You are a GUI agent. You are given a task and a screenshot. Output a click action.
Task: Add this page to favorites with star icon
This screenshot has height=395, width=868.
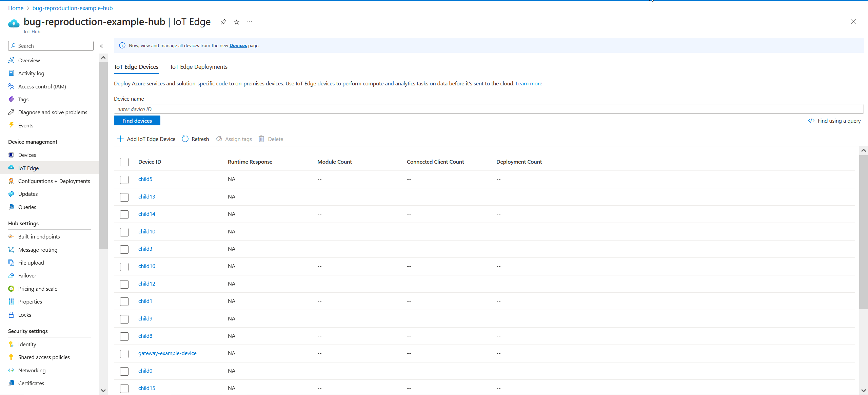(236, 22)
